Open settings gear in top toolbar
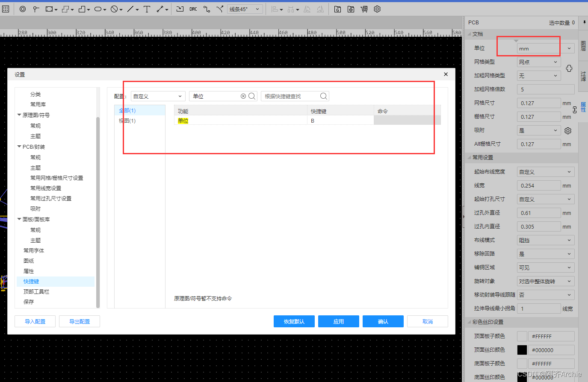The height and width of the screenshot is (382, 588). click(x=377, y=9)
